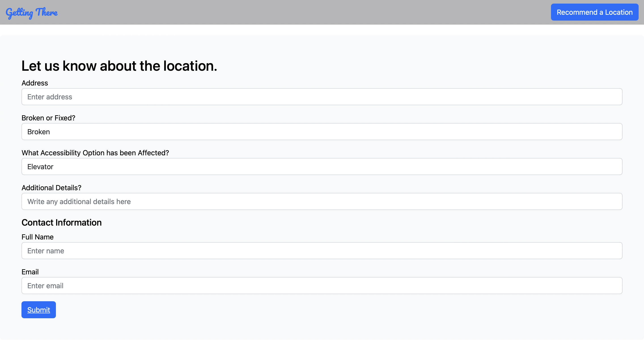Viewport: 644px width, 346px height.
Task: Click the Address field label
Action: (x=35, y=83)
